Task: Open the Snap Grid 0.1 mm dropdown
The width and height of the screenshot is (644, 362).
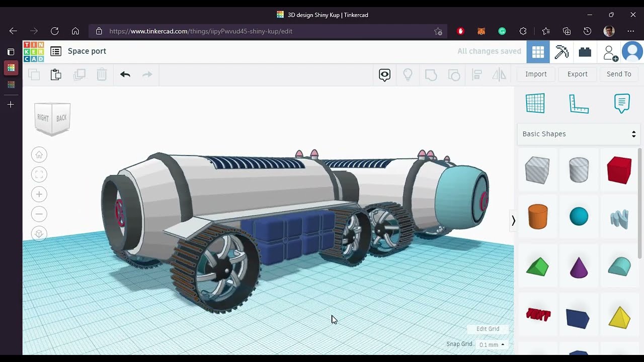Action: click(491, 345)
